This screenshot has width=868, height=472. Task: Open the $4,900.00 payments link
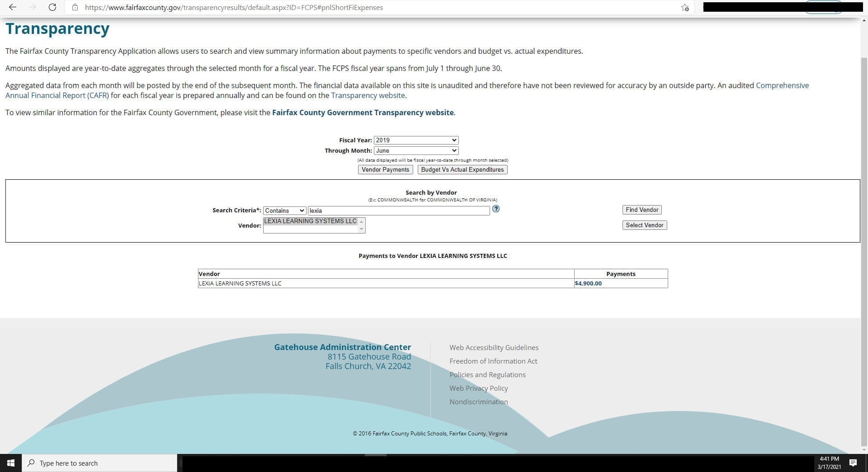(x=588, y=283)
